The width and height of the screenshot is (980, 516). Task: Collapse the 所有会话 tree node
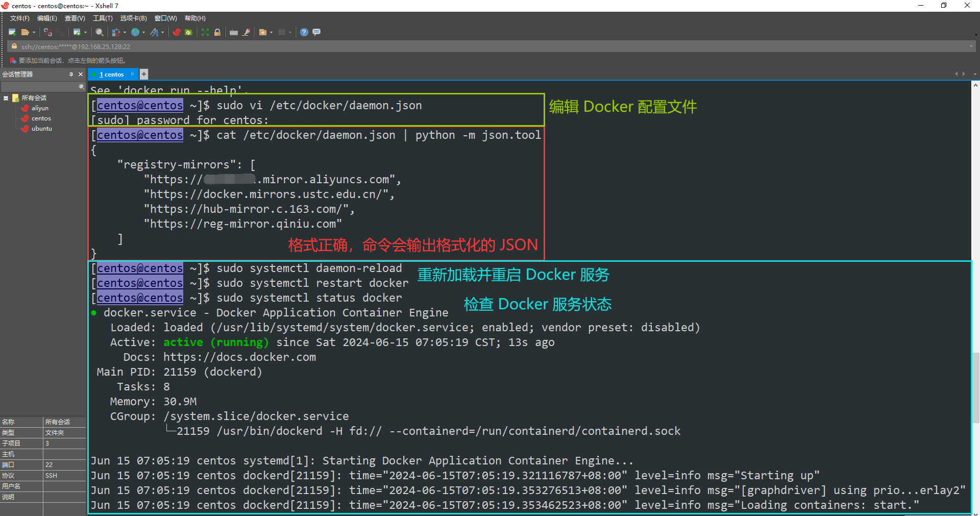pyautogui.click(x=6, y=98)
